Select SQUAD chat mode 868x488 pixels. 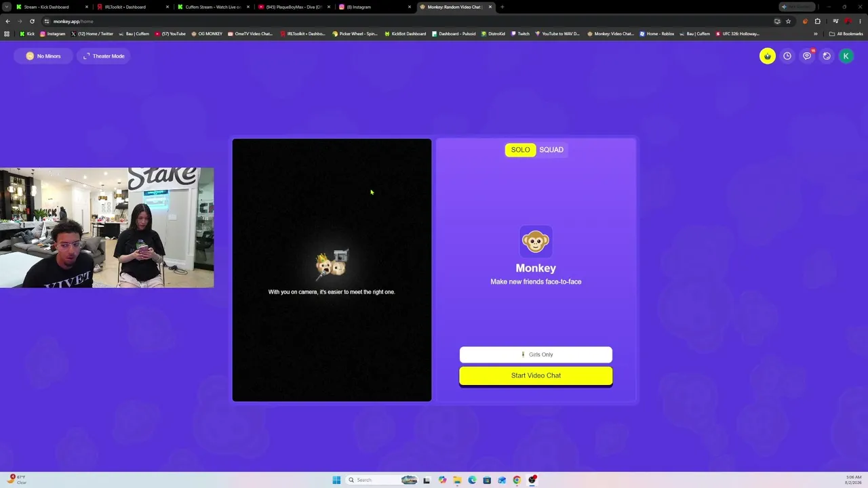pos(551,150)
